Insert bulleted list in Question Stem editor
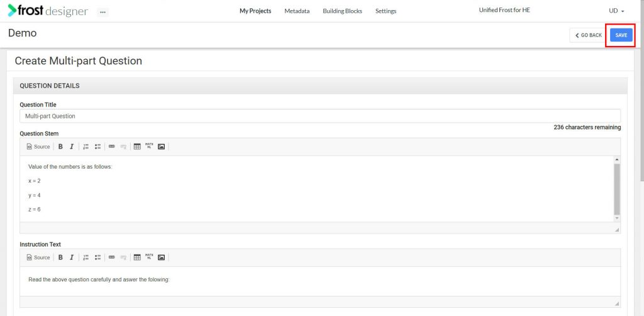 pyautogui.click(x=97, y=147)
